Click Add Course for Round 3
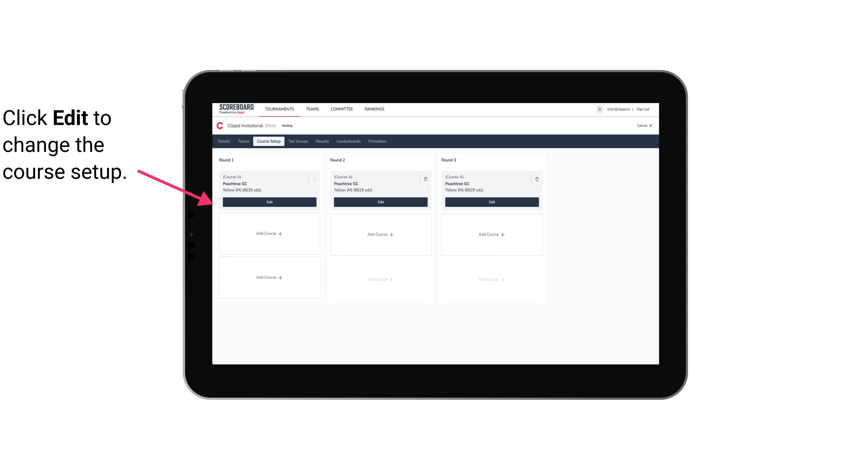This screenshot has height=467, width=868. 492,234
